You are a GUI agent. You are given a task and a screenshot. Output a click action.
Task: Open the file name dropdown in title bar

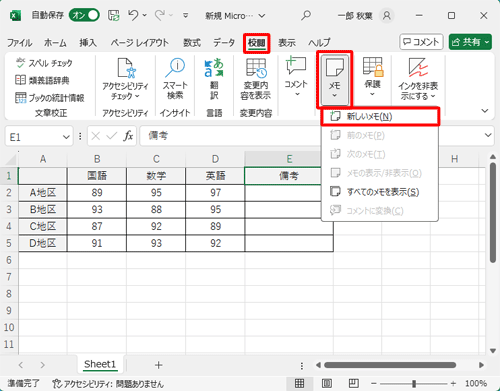[262, 16]
